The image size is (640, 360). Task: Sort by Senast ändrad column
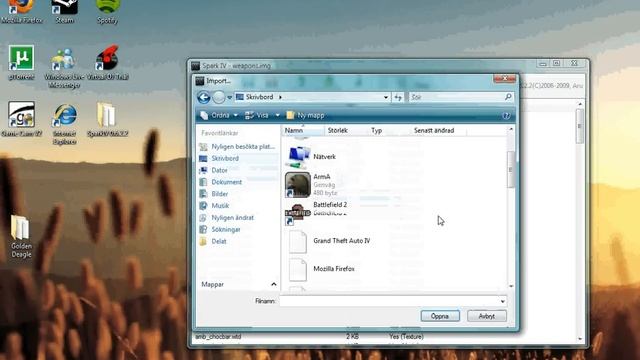438,130
